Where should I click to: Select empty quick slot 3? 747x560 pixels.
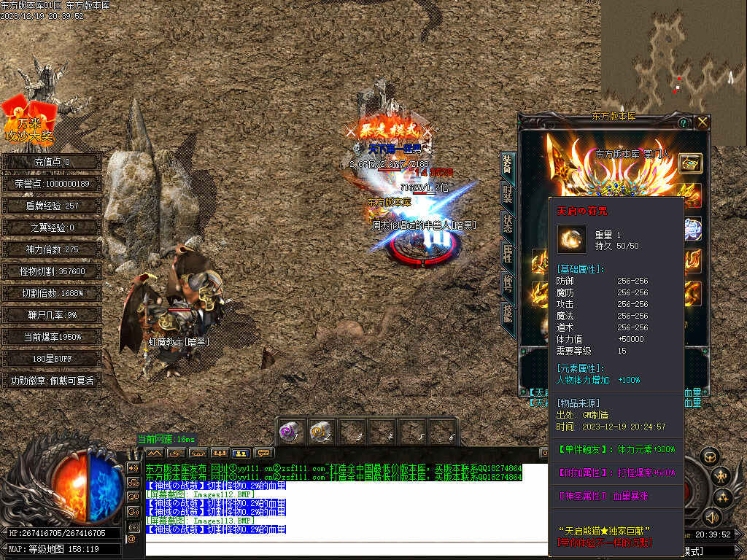click(x=350, y=432)
